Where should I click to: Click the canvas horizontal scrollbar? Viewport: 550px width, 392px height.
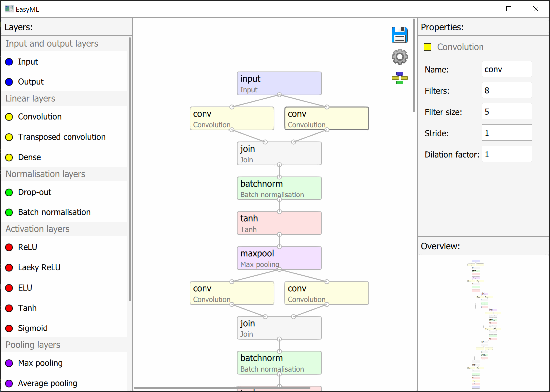click(x=222, y=388)
